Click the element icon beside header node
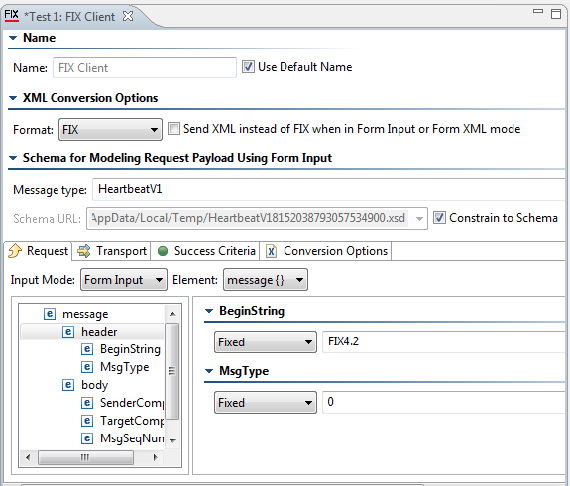This screenshot has height=486, width=570. (x=68, y=332)
